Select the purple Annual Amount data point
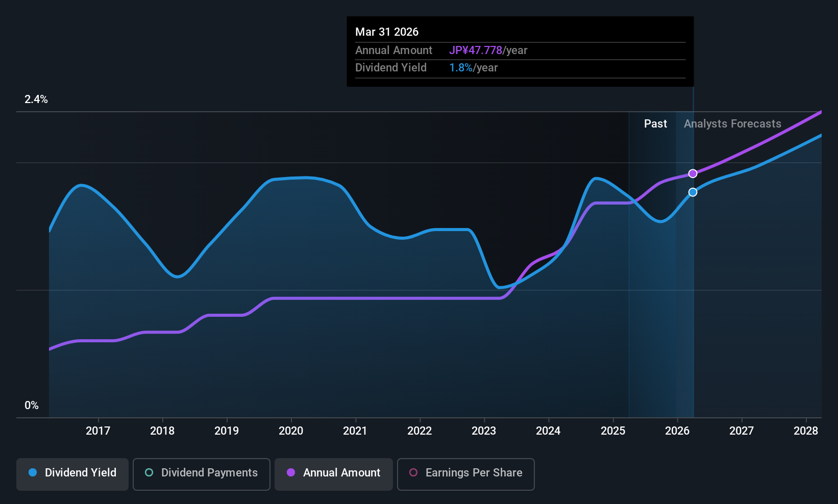 [x=693, y=173]
